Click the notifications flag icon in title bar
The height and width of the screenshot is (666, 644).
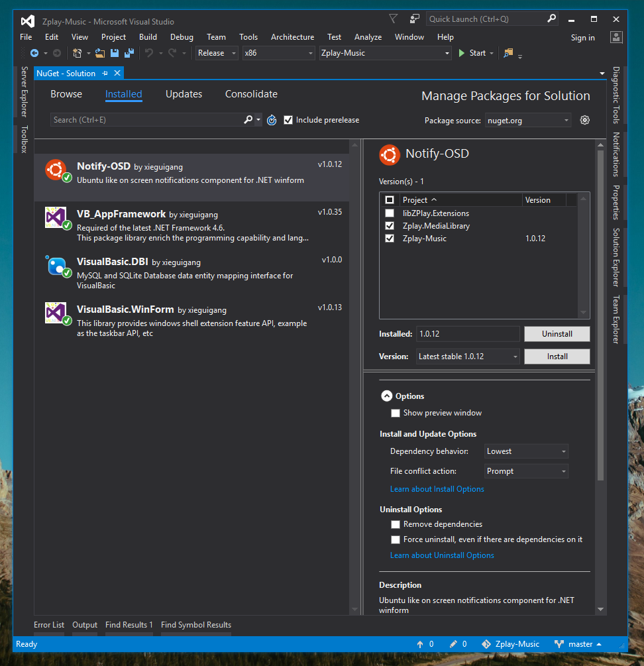coord(393,19)
